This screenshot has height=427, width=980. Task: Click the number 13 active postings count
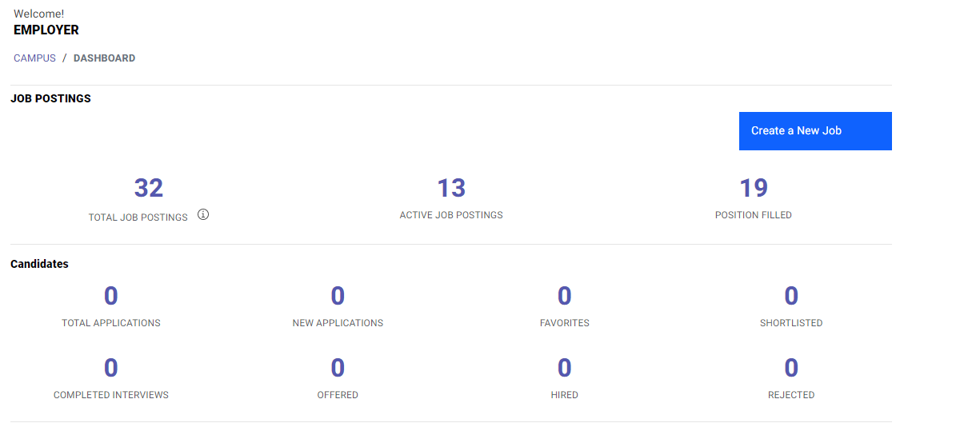[x=451, y=188]
